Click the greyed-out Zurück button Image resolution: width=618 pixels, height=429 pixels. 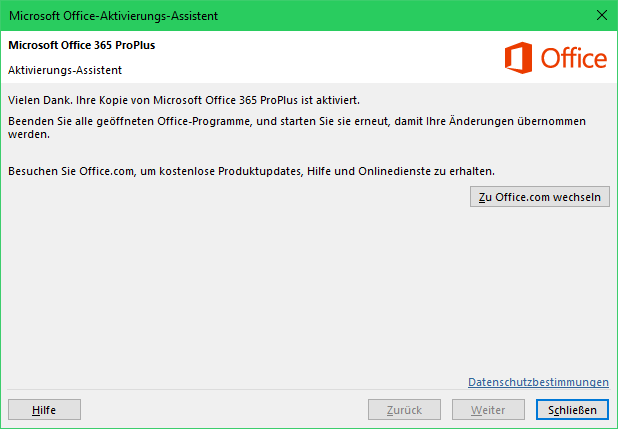click(x=404, y=410)
